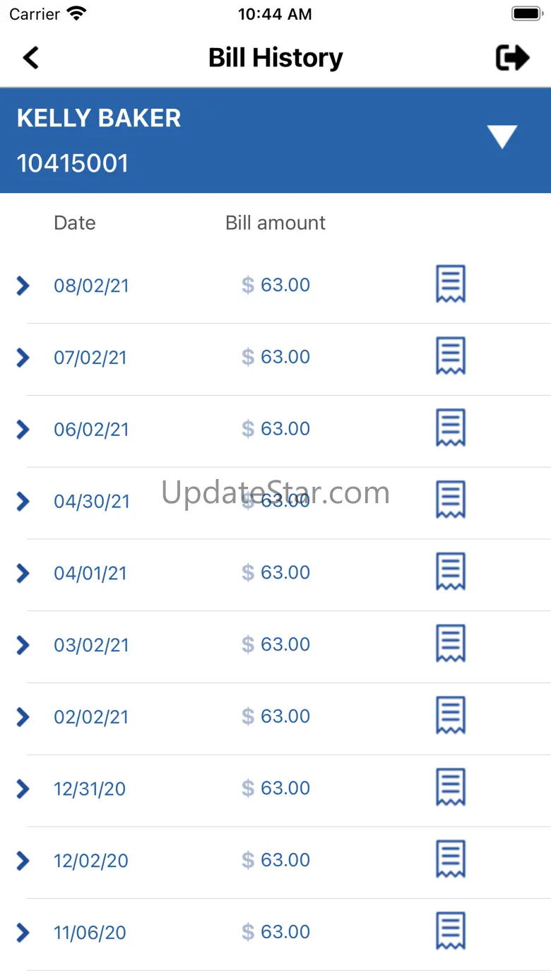View the receipt icon on 04/30/21 row
Viewport: 551px width, 980px height.
point(451,500)
